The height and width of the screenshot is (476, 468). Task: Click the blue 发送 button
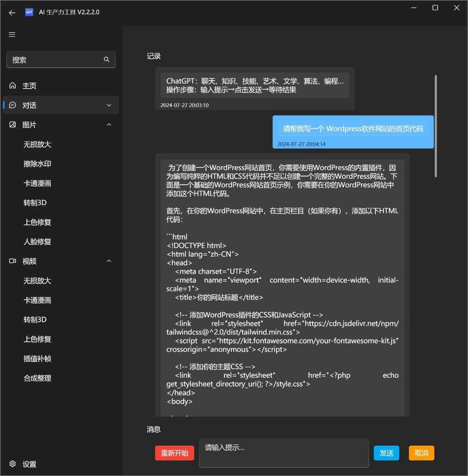pos(386,453)
